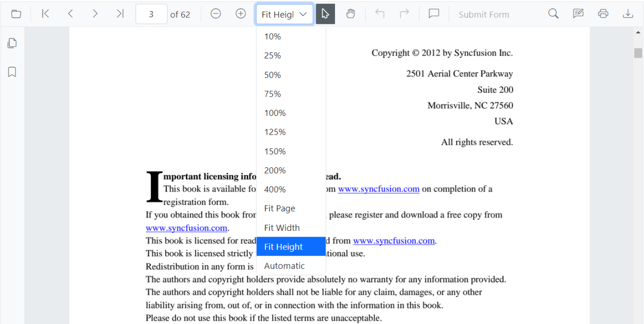The width and height of the screenshot is (644, 324).
Task: Open the page thumbnails panel
Action: click(12, 43)
